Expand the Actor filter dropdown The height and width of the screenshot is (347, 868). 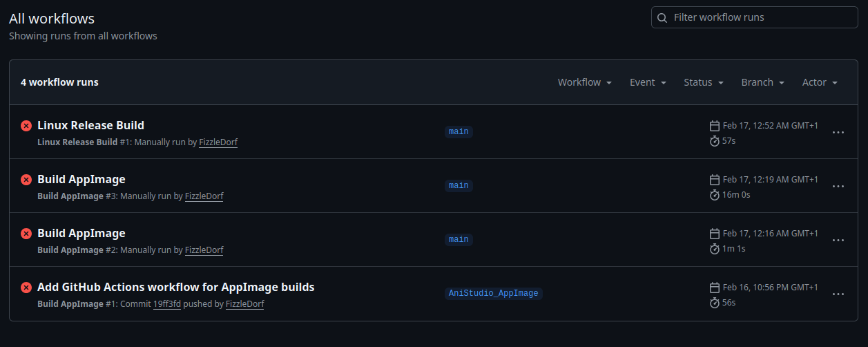[820, 82]
